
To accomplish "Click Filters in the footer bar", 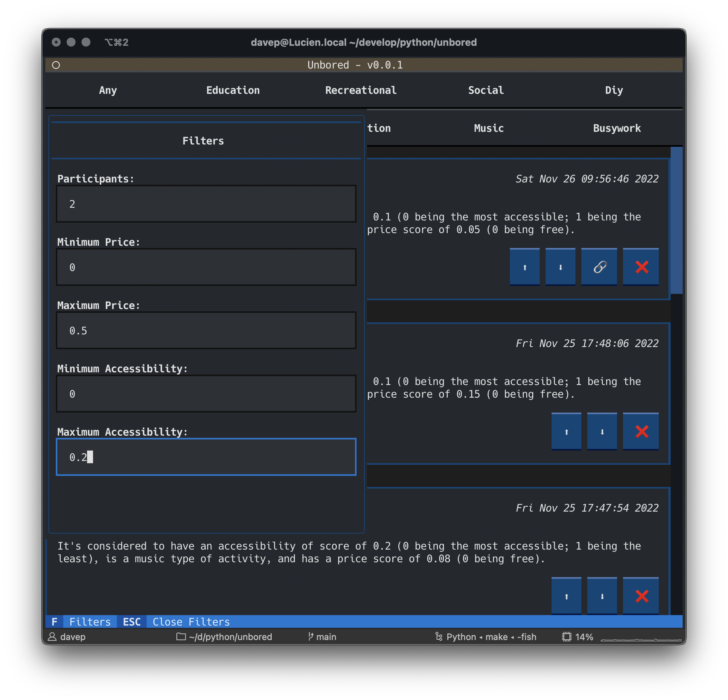I will 90,621.
